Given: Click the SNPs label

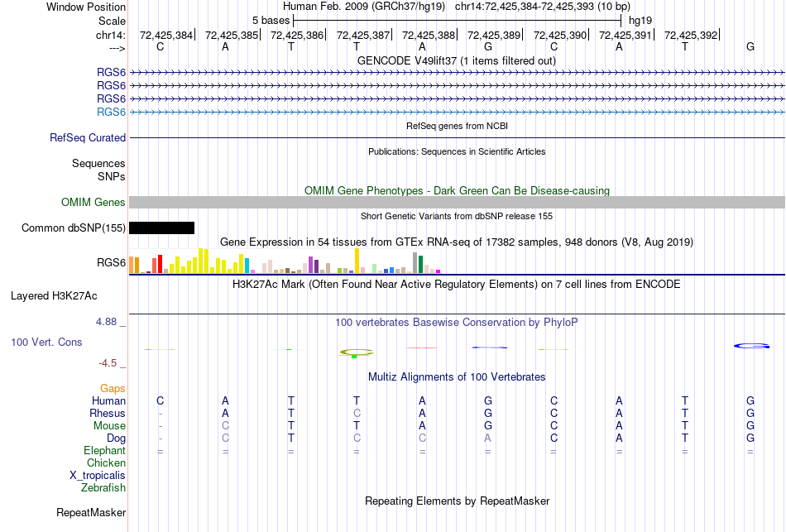Looking at the screenshot, I should pos(112,176).
